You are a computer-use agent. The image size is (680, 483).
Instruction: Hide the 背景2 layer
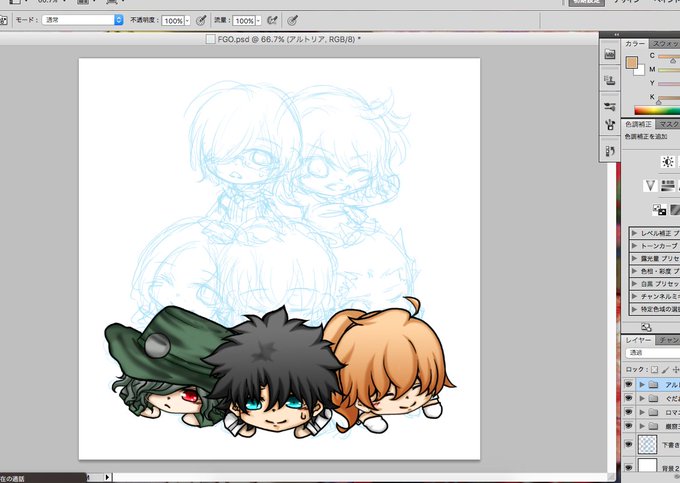pyautogui.click(x=628, y=467)
